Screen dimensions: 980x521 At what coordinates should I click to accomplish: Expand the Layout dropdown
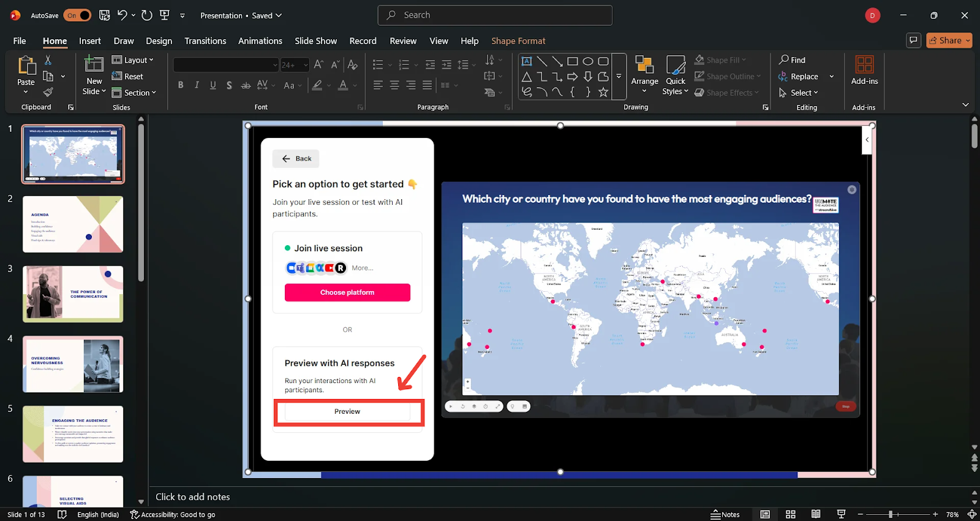pos(133,60)
